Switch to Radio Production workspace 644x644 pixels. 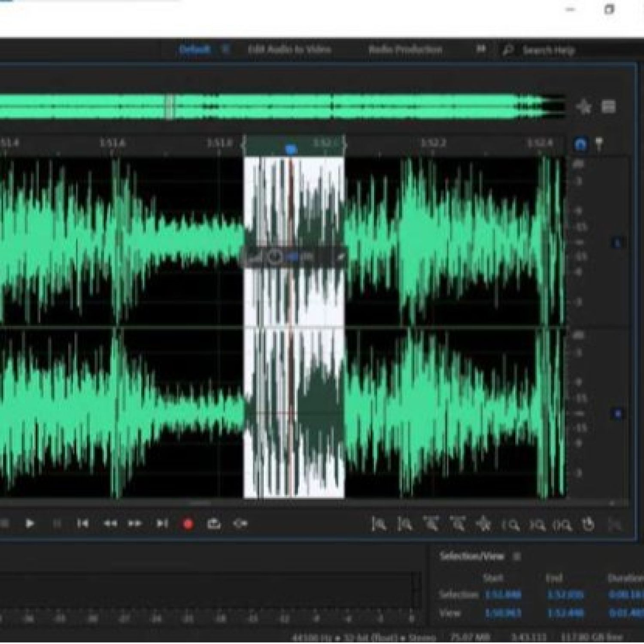(x=405, y=49)
